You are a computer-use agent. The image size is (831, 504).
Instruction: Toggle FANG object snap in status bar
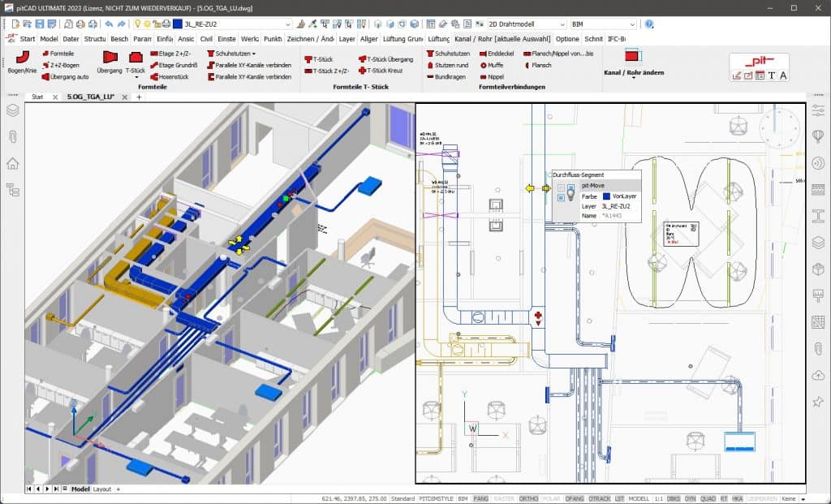(480, 498)
